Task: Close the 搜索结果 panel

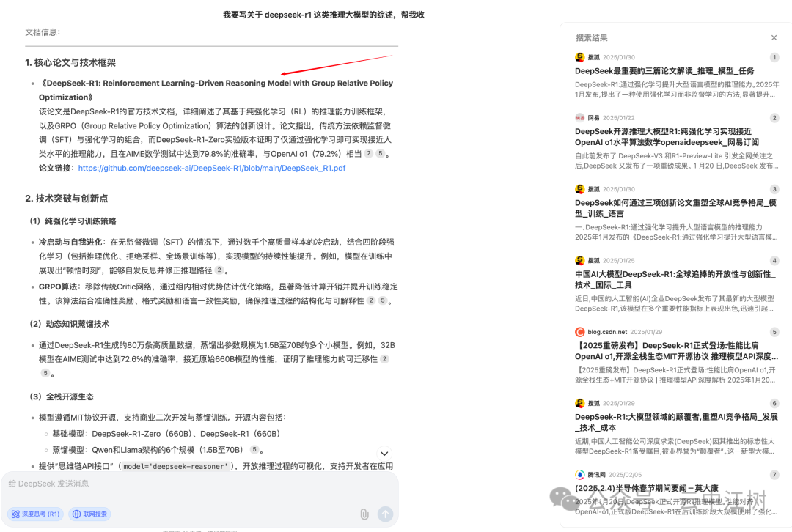Action: click(x=774, y=38)
